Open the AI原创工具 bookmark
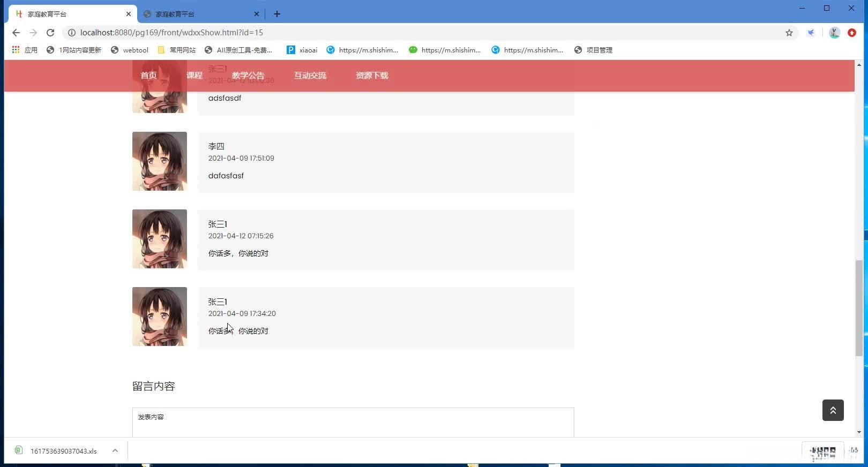The image size is (868, 467). [x=238, y=50]
